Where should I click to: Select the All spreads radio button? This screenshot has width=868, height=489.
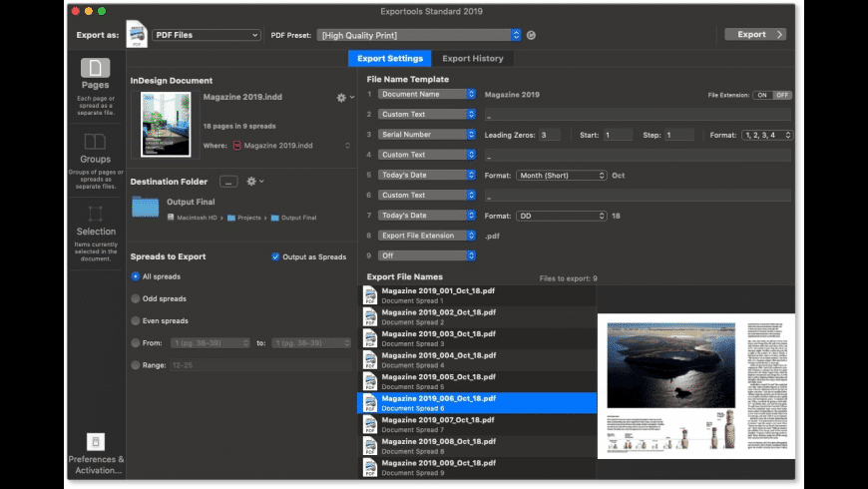pyautogui.click(x=135, y=276)
